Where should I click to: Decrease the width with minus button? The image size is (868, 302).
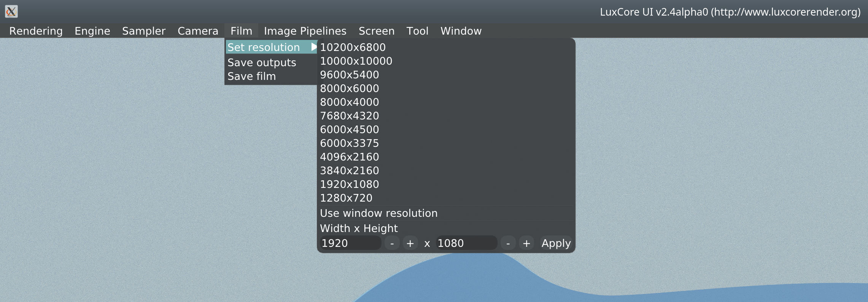(x=392, y=243)
